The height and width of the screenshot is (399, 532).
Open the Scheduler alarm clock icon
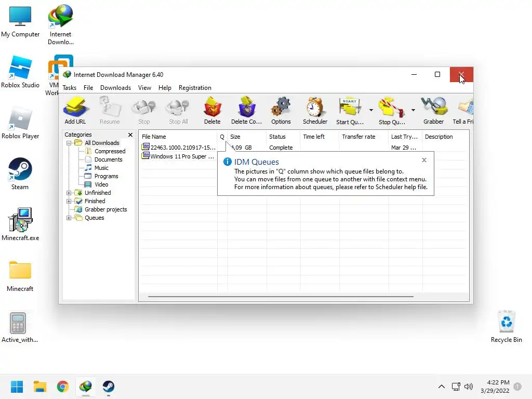[315, 111]
